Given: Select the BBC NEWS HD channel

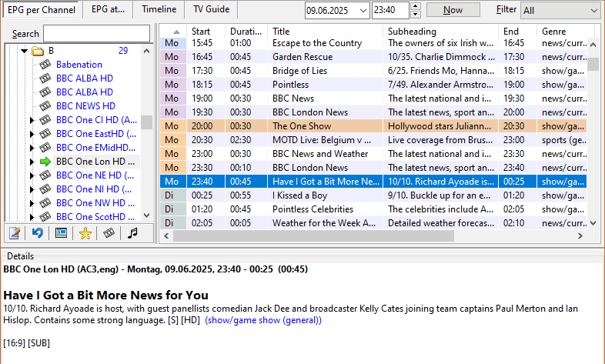Looking at the screenshot, I should 85,106.
